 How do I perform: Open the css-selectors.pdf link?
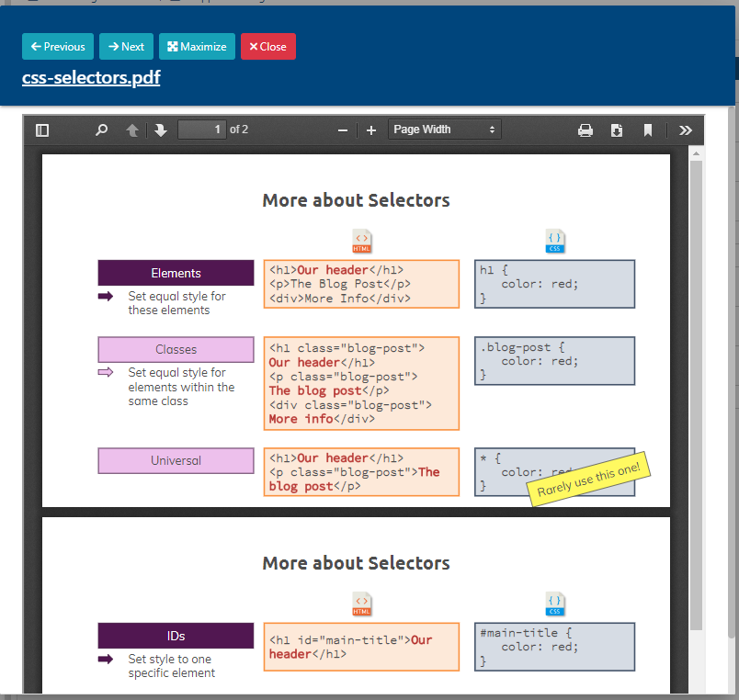tap(91, 77)
